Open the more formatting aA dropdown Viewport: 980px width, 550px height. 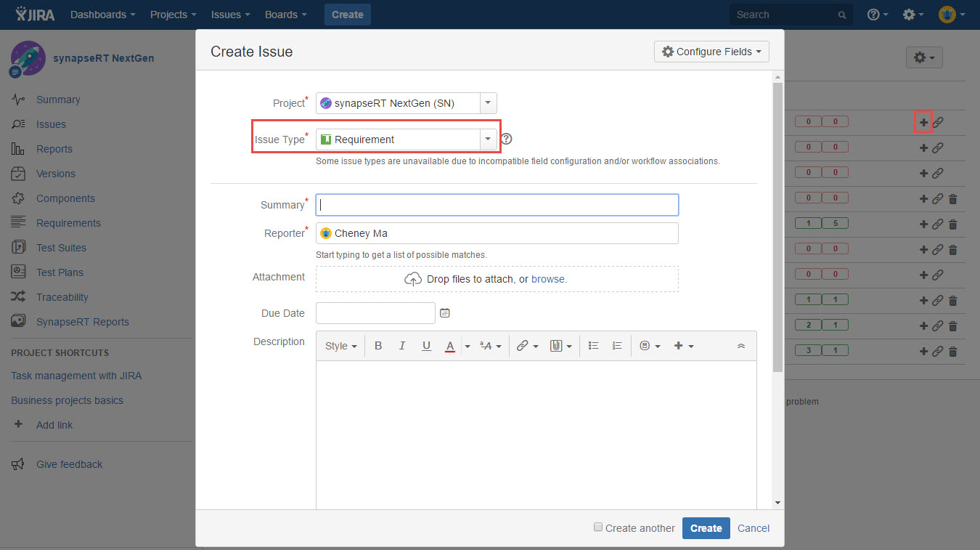pyautogui.click(x=491, y=346)
